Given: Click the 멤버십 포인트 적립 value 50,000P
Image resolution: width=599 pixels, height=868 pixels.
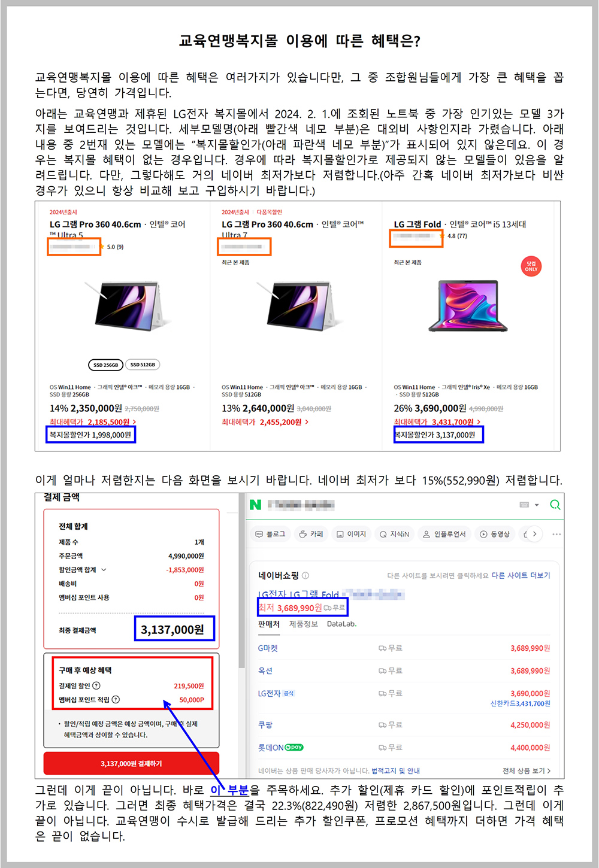Looking at the screenshot, I should (x=192, y=700).
